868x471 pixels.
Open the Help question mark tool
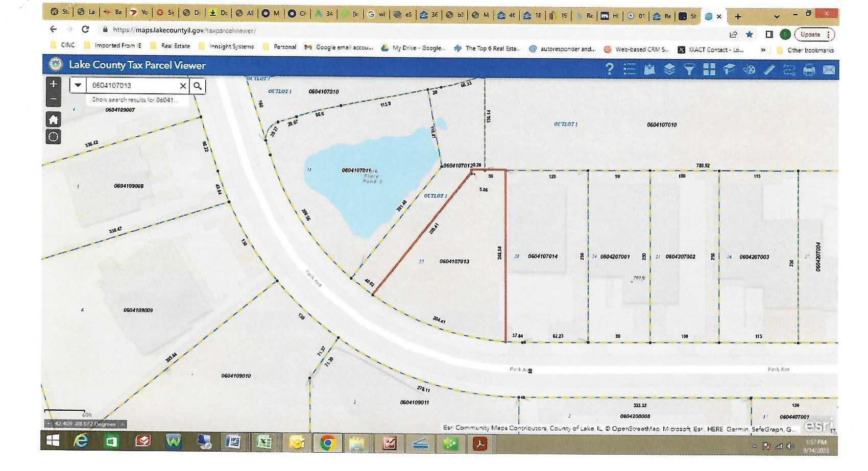[609, 69]
